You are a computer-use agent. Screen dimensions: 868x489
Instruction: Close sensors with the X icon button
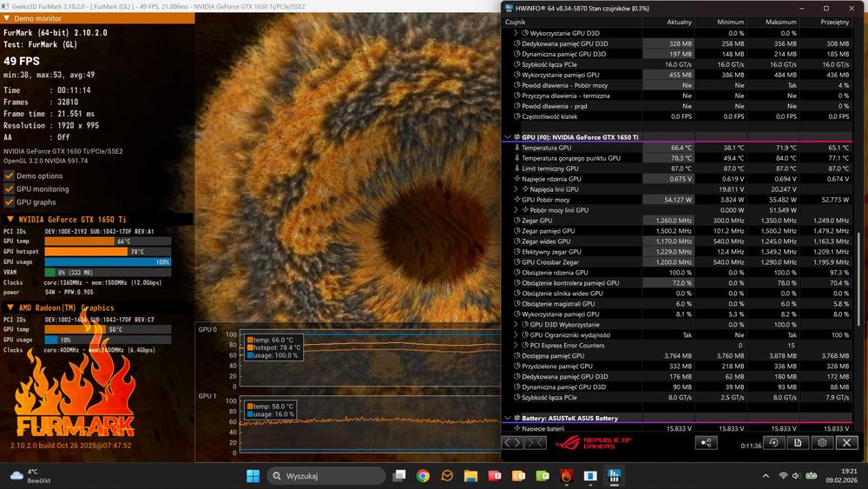845,443
